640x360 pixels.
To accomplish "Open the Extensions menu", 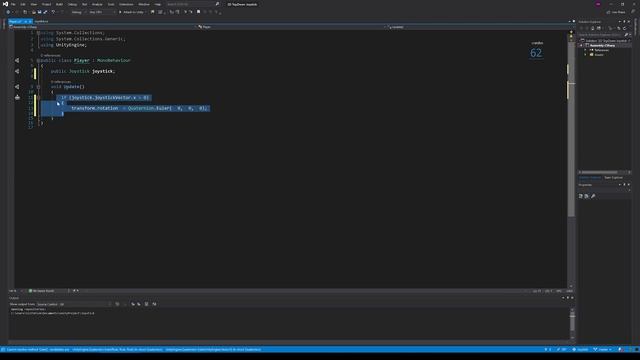I will pos(126,4).
